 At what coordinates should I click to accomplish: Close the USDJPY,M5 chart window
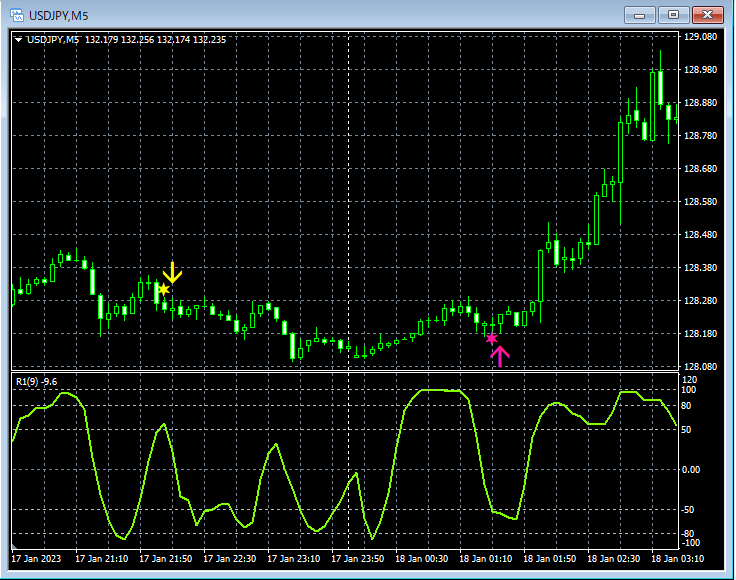pyautogui.click(x=707, y=15)
